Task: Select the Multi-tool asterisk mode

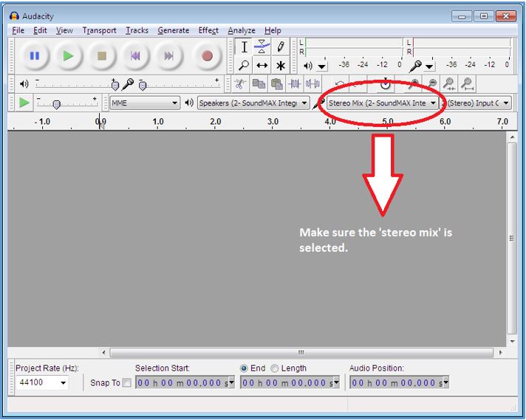Action: 281,65
